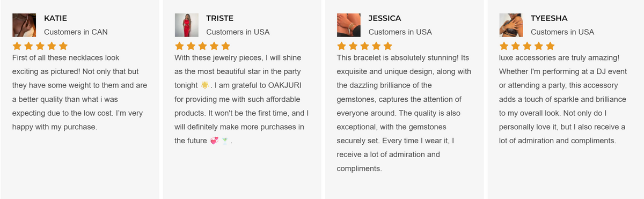Select the TYEESHA reviewer name
This screenshot has width=644, height=199.
[x=549, y=18]
